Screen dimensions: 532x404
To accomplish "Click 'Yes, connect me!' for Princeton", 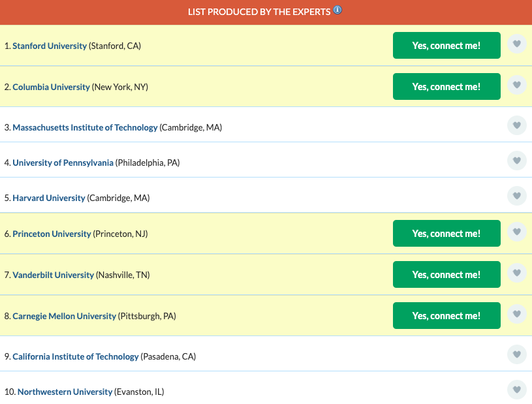I will (x=446, y=234).
